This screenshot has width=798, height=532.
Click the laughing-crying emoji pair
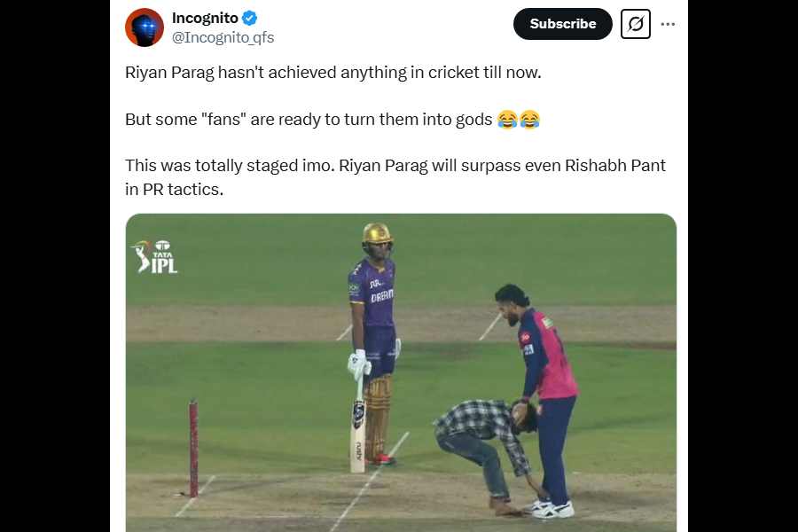tap(518, 120)
